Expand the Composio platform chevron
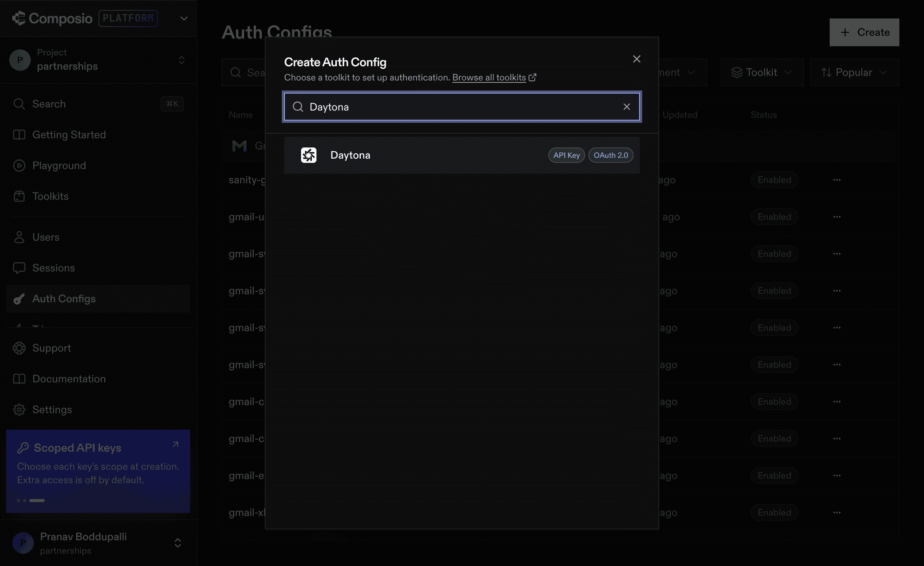 tap(184, 18)
